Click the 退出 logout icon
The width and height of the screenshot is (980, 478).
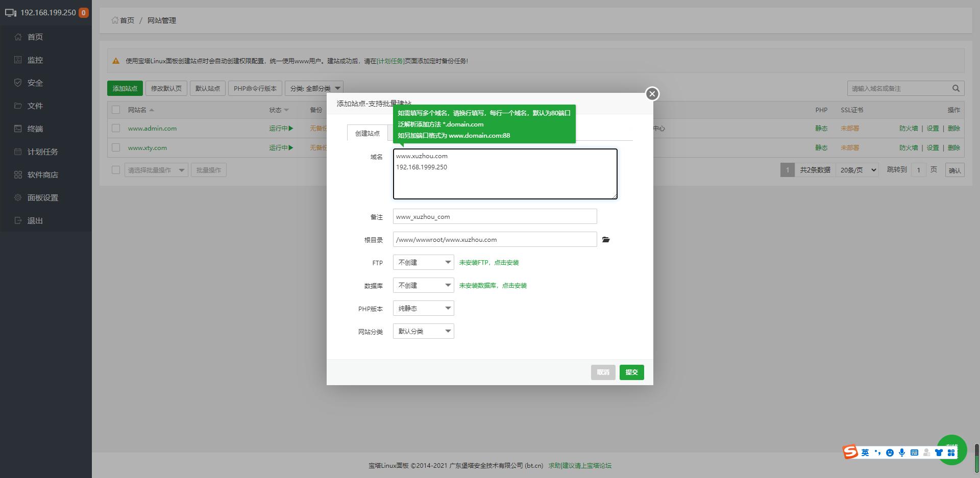click(x=18, y=220)
